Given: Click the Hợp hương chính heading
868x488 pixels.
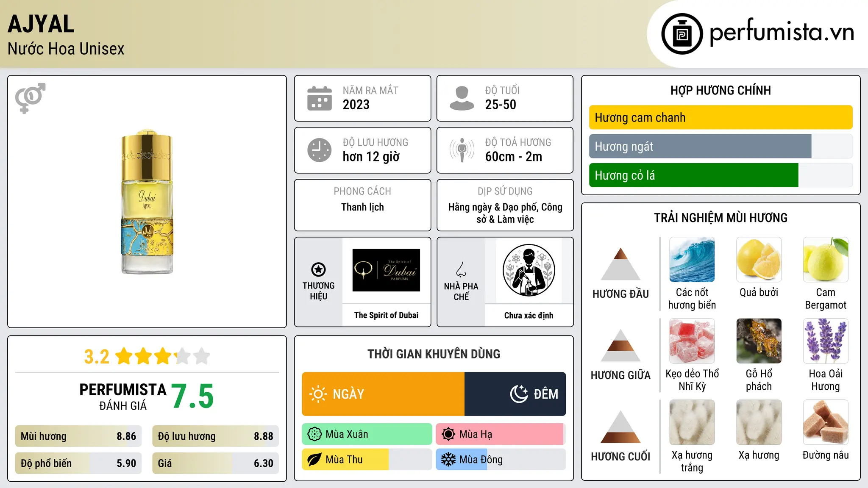Looking at the screenshot, I should tap(721, 90).
